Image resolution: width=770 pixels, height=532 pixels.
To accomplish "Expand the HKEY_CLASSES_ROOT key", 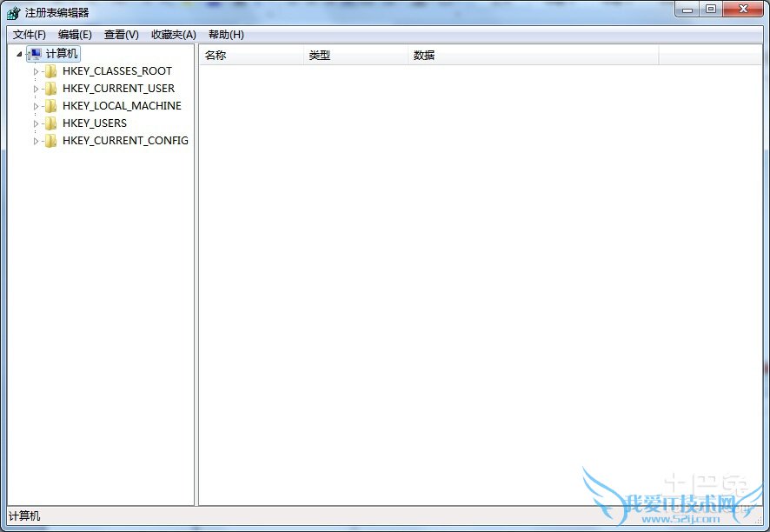I will [x=36, y=72].
